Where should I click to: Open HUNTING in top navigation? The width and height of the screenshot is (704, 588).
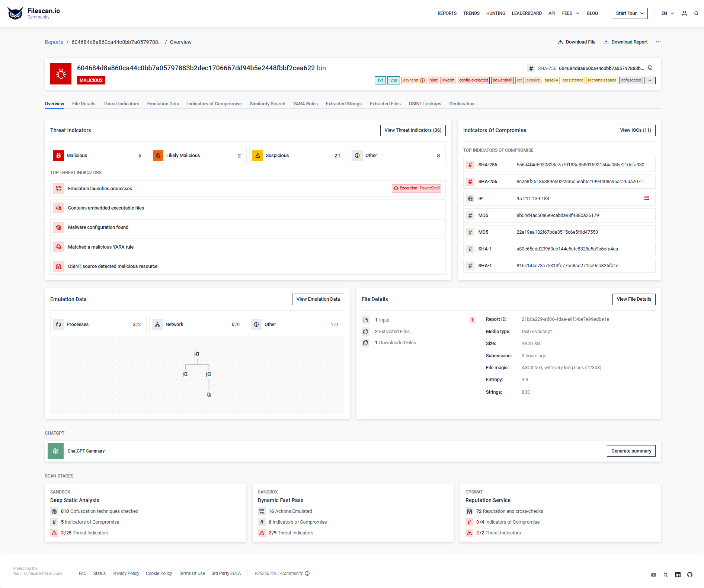click(x=496, y=13)
